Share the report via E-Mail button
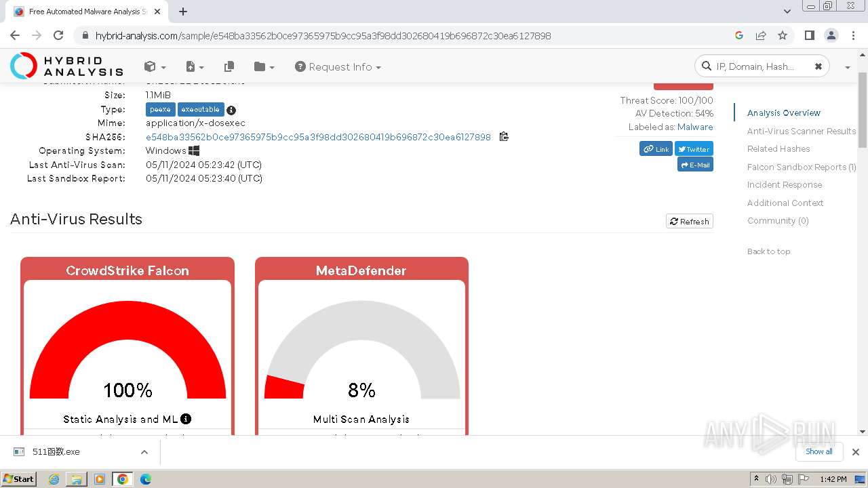This screenshot has height=488, width=868. (x=695, y=165)
